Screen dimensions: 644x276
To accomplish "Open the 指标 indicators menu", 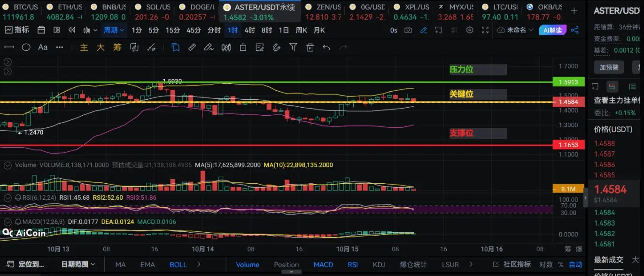I will 17,30.
